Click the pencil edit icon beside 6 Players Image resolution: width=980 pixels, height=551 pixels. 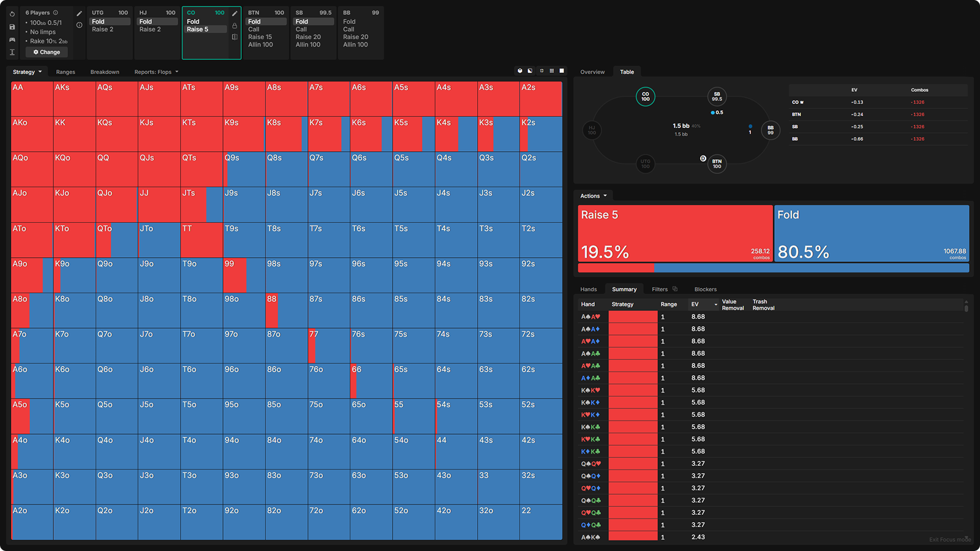pos(79,13)
